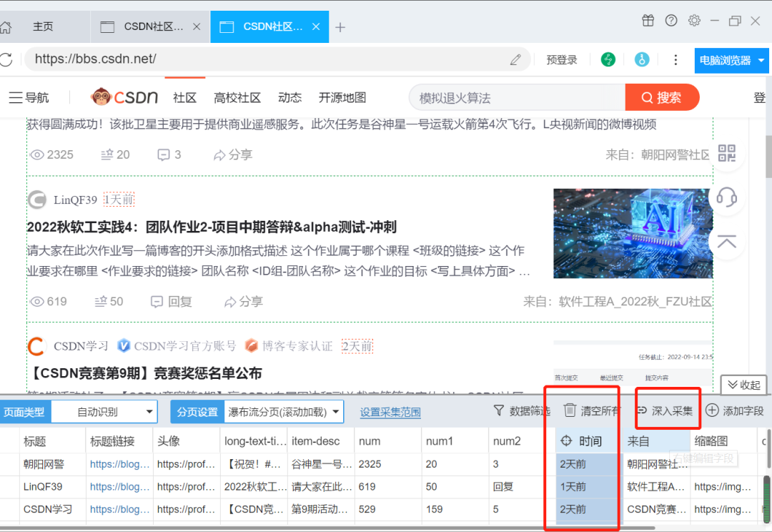Open the help question mark icon
Image resolution: width=772 pixels, height=532 pixels.
(x=671, y=21)
